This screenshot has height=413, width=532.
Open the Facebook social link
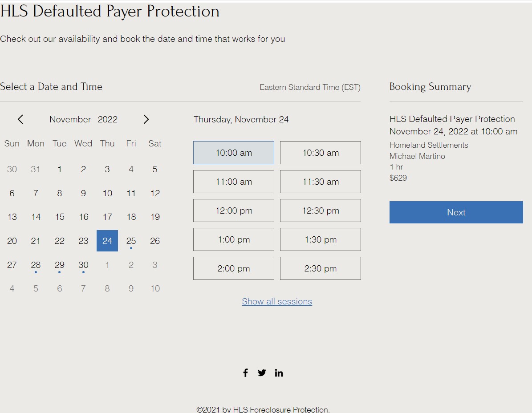pos(245,373)
